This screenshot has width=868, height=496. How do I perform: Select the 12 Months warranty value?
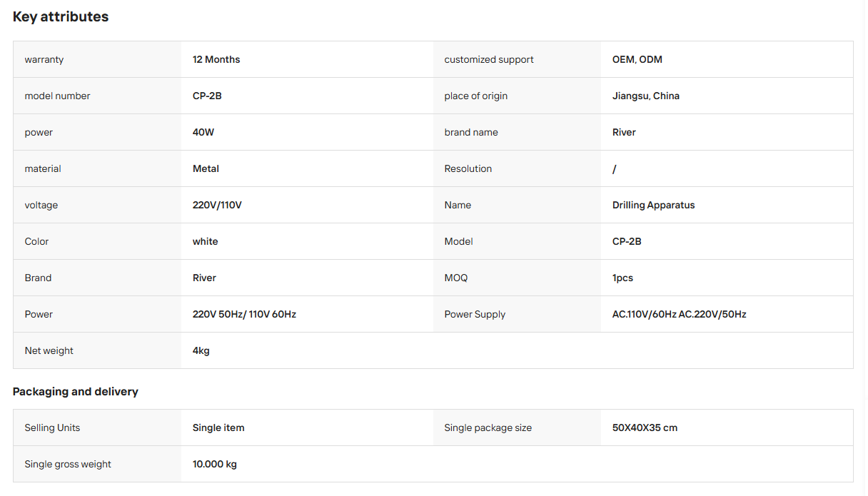click(216, 59)
